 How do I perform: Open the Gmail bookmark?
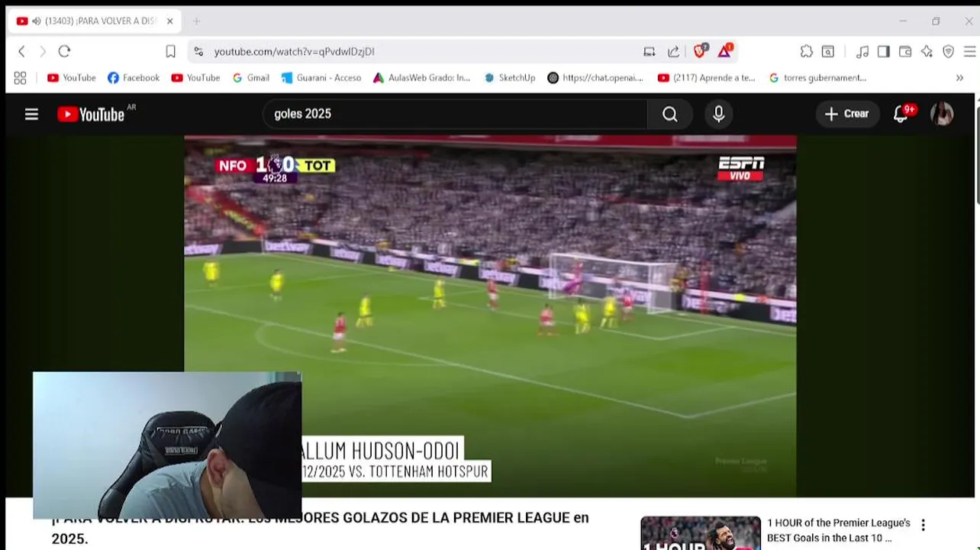(250, 78)
